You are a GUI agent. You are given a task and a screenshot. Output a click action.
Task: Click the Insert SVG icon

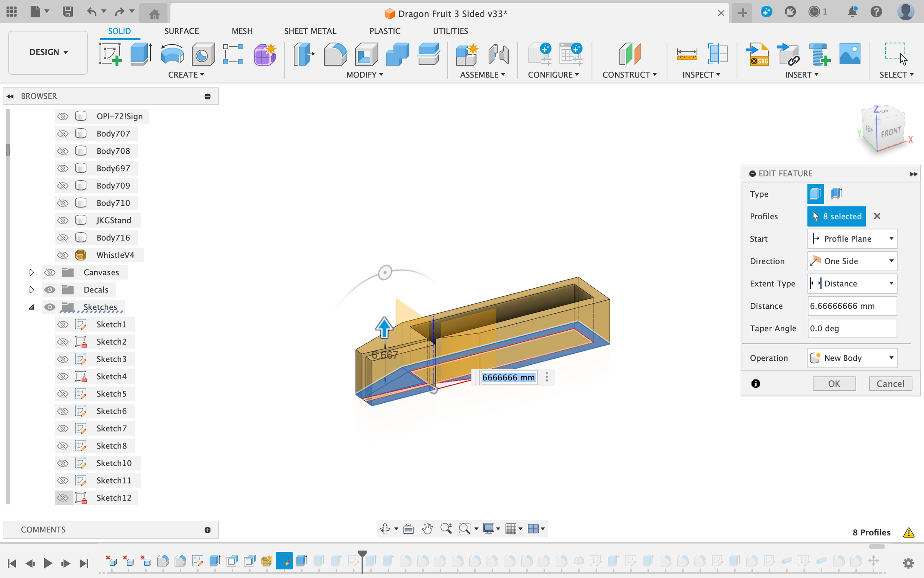tap(758, 54)
